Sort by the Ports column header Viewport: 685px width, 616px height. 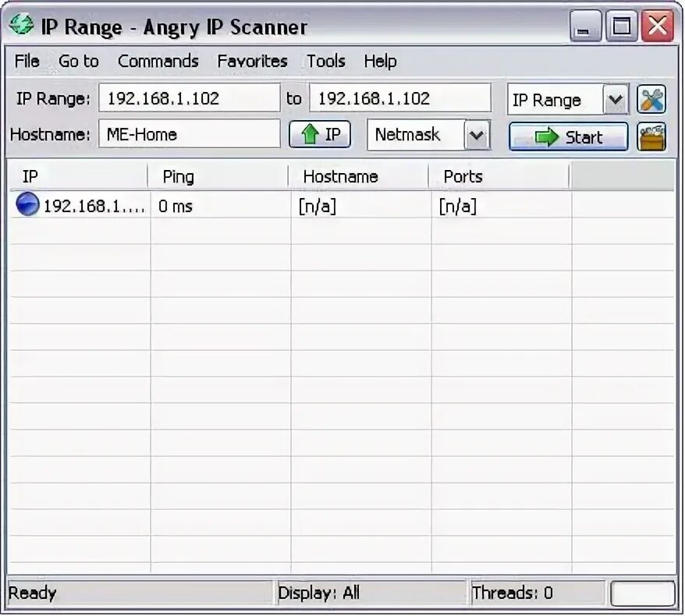pyautogui.click(x=499, y=176)
